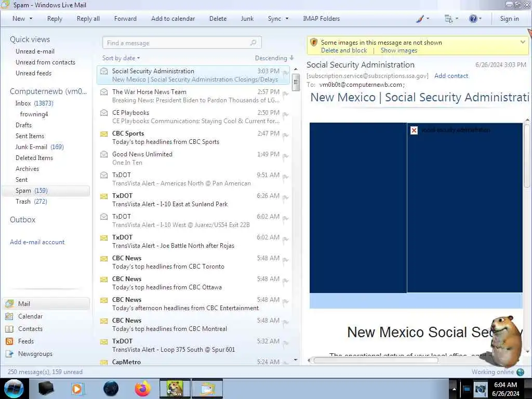
Task: Open the Inbox folder
Action: coord(34,103)
